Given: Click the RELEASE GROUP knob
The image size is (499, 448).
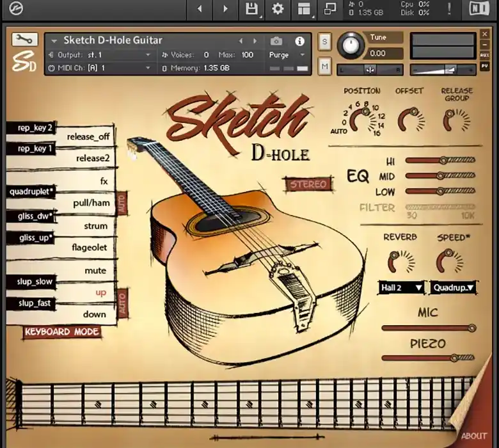Looking at the screenshot, I should tap(456, 120).
